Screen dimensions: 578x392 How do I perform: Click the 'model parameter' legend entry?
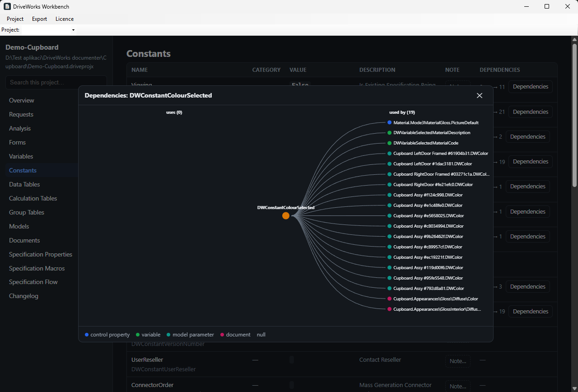190,335
